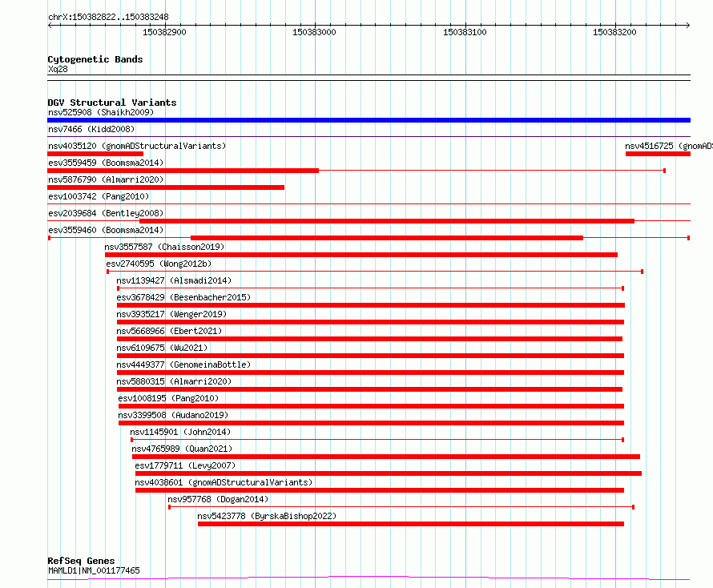Screen dimensions: 713x588
Task: Click ruler position 150383200
Action: pyautogui.click(x=614, y=32)
